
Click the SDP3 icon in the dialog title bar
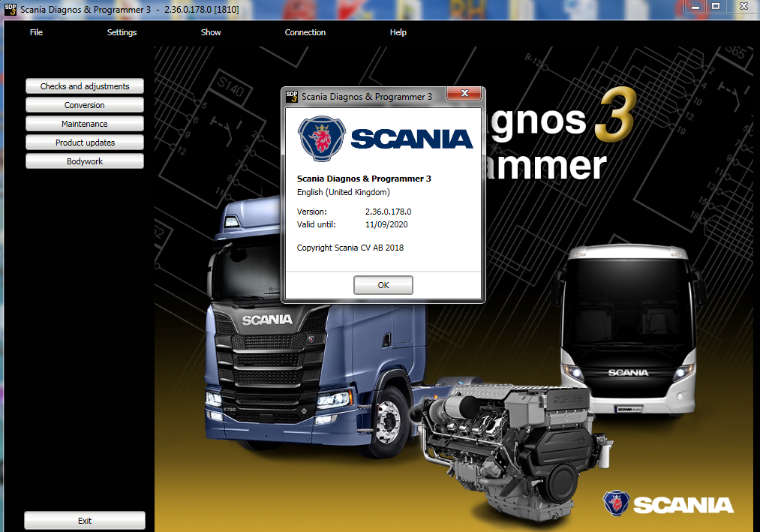click(x=292, y=96)
